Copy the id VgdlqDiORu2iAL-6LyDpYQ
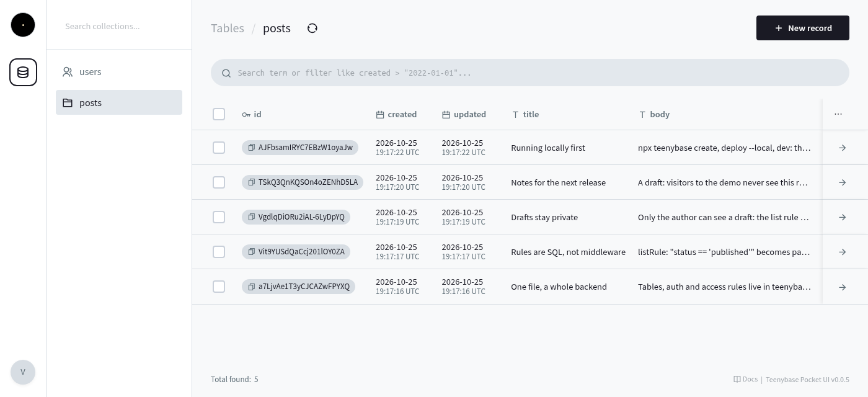 [251, 217]
